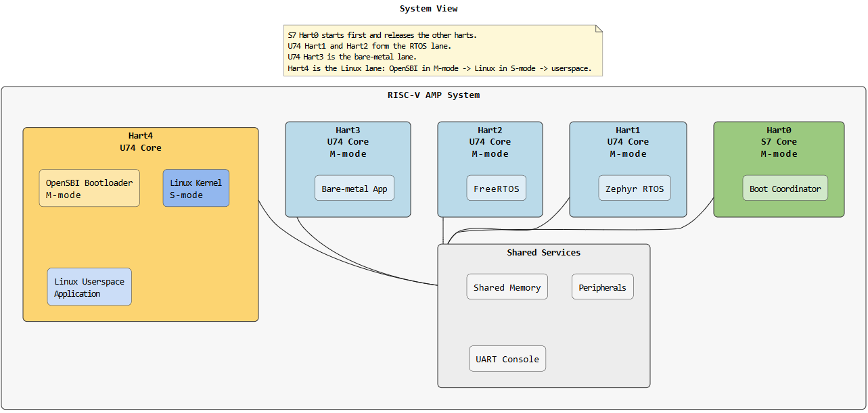Viewport: 868px width, 413px height.
Task: Select the Linux Kernel S-mode node
Action: (196, 188)
